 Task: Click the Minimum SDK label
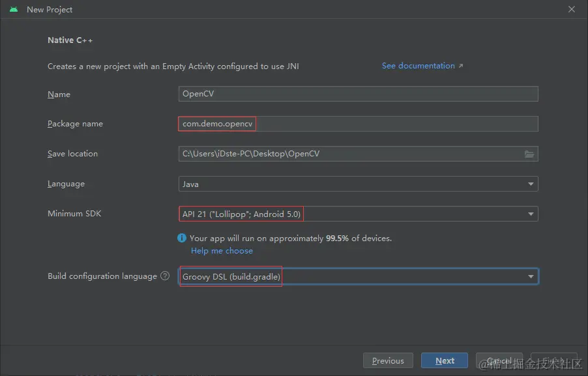coord(74,214)
